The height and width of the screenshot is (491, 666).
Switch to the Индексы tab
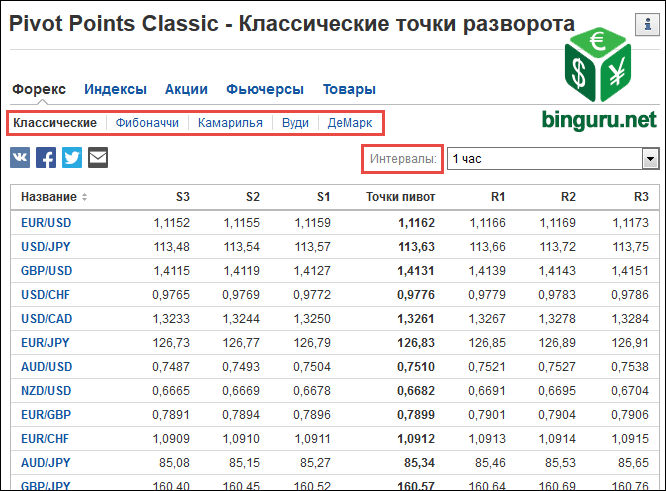pyautogui.click(x=115, y=89)
